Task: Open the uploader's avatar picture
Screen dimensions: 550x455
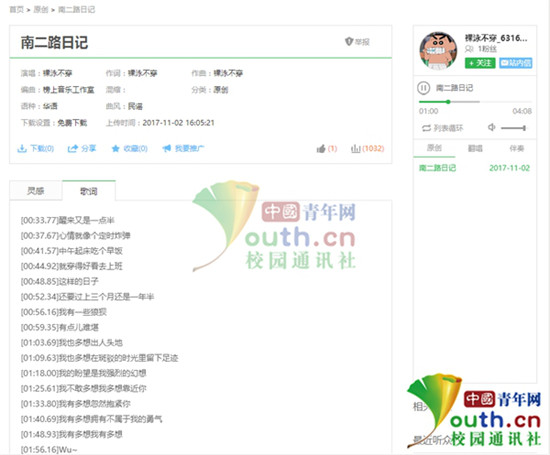Action: pos(438,51)
